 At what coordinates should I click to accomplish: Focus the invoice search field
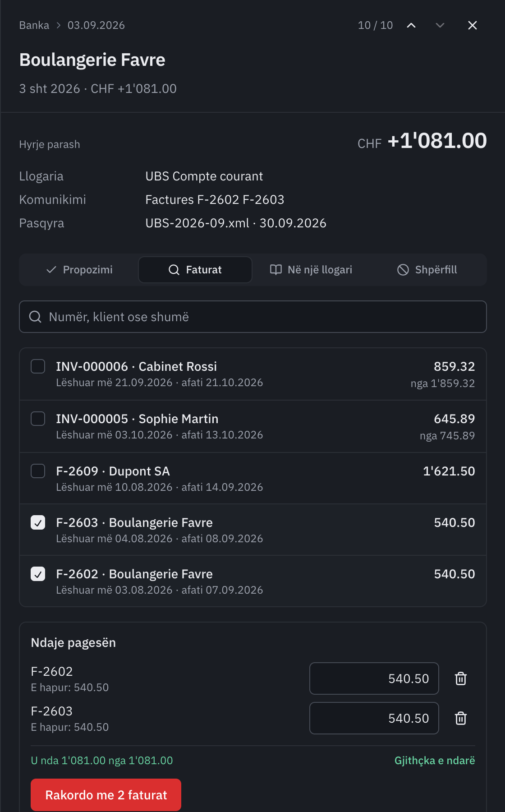[253, 317]
